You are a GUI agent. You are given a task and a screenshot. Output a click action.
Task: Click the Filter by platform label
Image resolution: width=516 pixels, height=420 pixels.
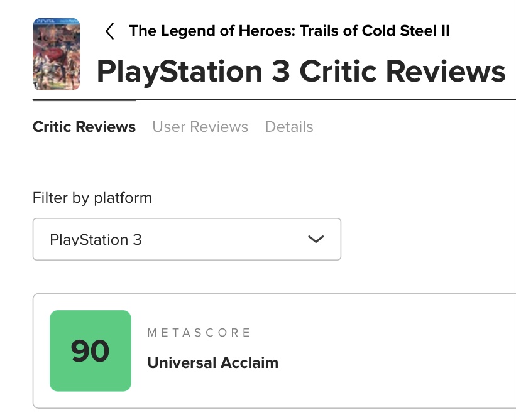click(x=92, y=198)
